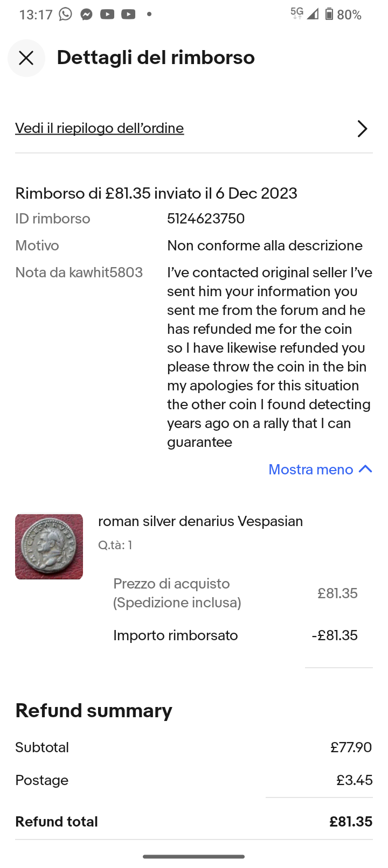
Task: Tap the first YouTube notification icon
Action: tap(107, 15)
